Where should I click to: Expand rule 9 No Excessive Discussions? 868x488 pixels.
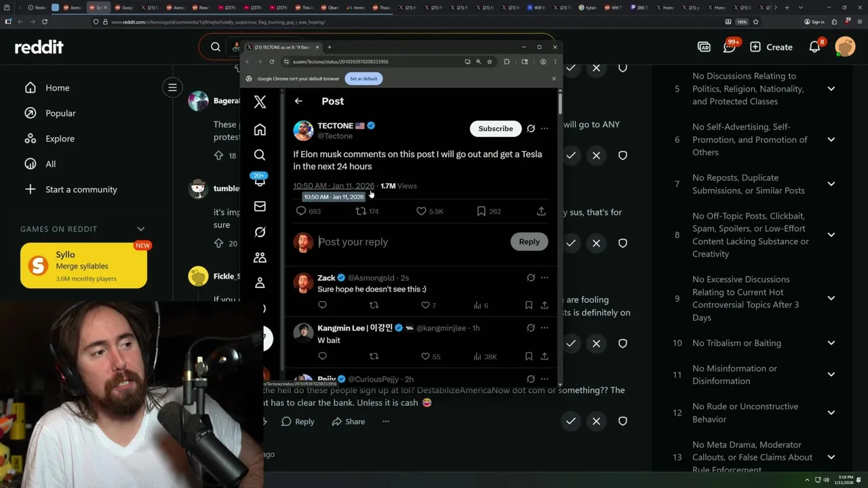coord(831,298)
